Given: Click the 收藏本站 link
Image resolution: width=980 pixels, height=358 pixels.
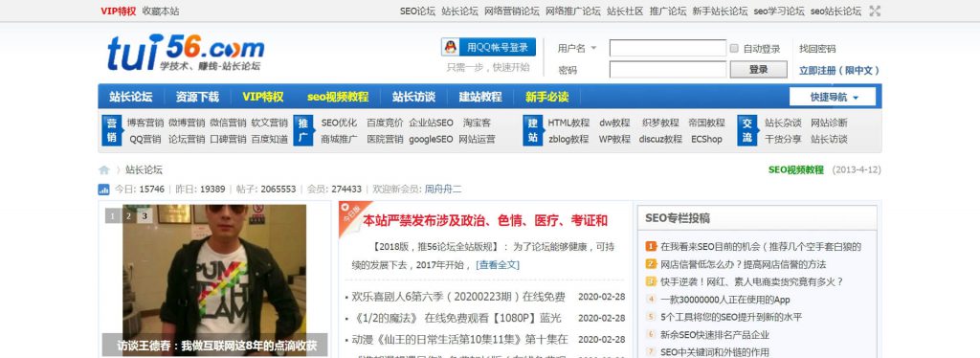Looking at the screenshot, I should (x=161, y=11).
